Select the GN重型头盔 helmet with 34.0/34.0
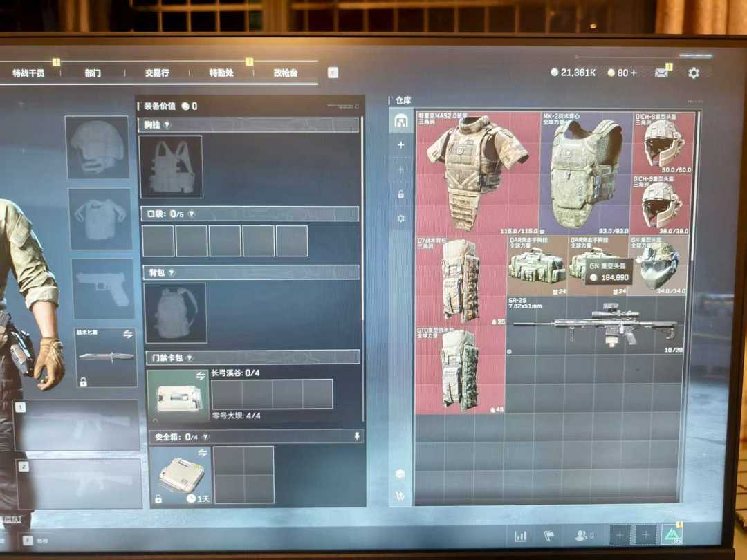The width and height of the screenshot is (747, 560). pos(658,265)
